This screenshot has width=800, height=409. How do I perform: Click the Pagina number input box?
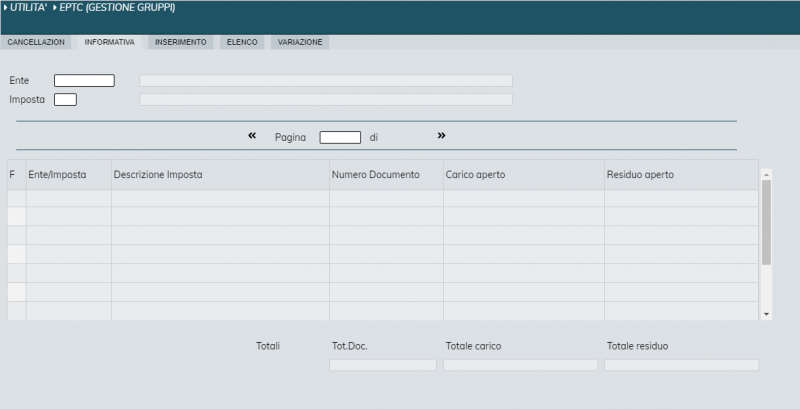[x=340, y=137]
